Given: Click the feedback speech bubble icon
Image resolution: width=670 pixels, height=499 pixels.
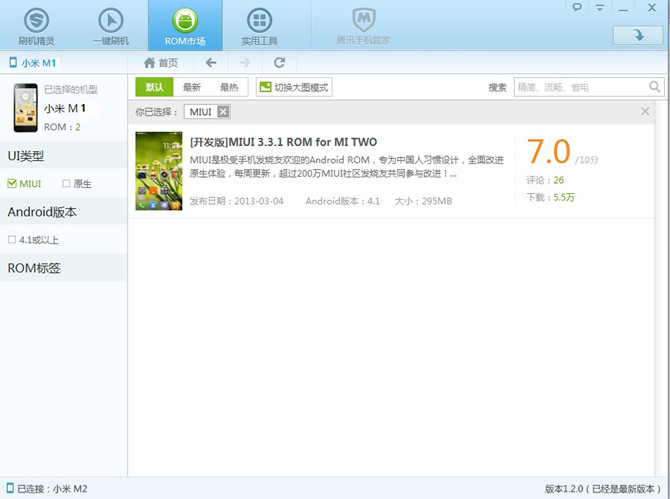Looking at the screenshot, I should (577, 7).
